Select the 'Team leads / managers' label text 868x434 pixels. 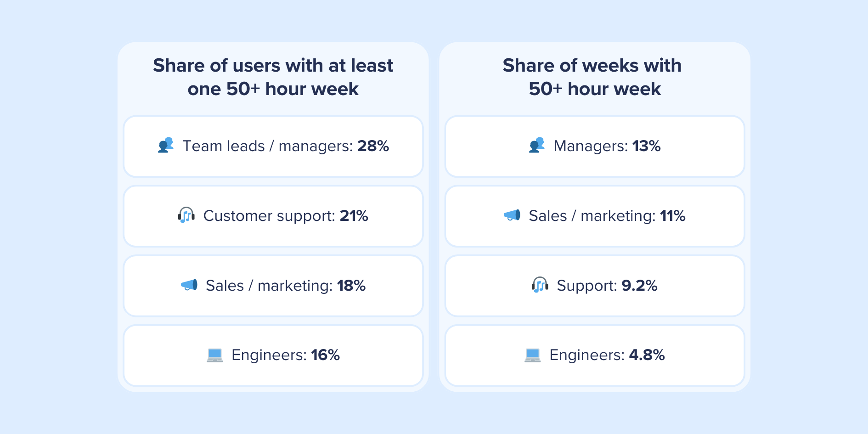coord(268,146)
